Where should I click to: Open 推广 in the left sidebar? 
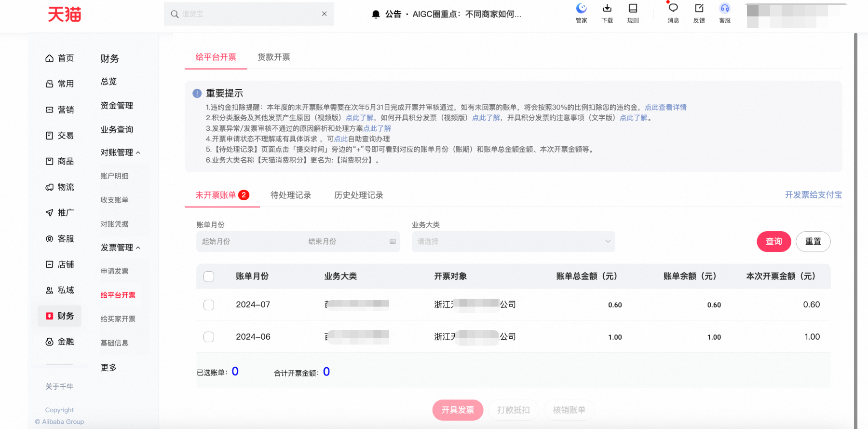pyautogui.click(x=60, y=213)
